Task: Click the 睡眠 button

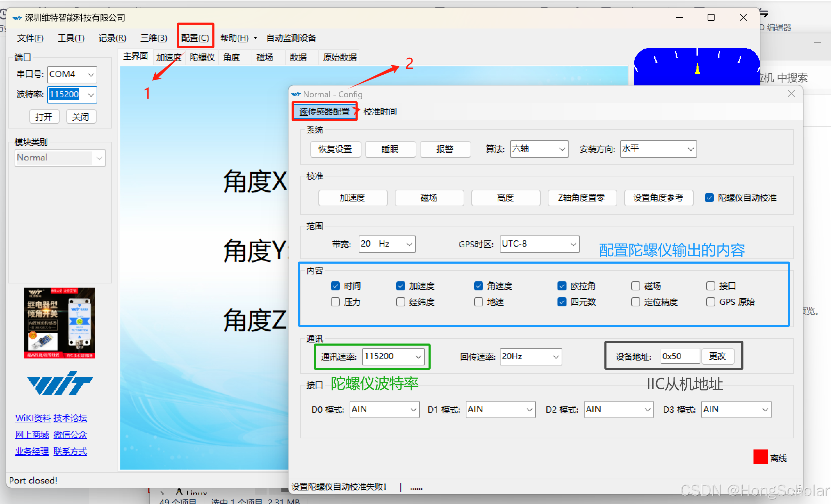Action: pyautogui.click(x=390, y=149)
